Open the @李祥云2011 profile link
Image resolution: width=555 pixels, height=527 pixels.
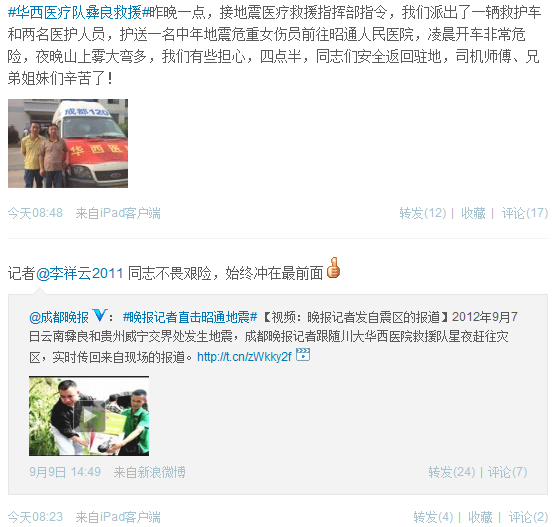click(80, 274)
